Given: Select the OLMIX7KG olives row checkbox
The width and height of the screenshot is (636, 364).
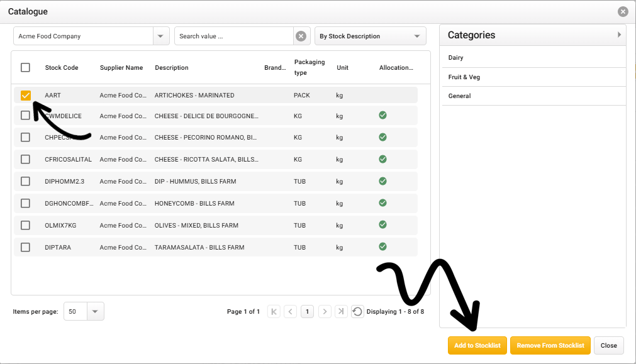Looking at the screenshot, I should [25, 225].
